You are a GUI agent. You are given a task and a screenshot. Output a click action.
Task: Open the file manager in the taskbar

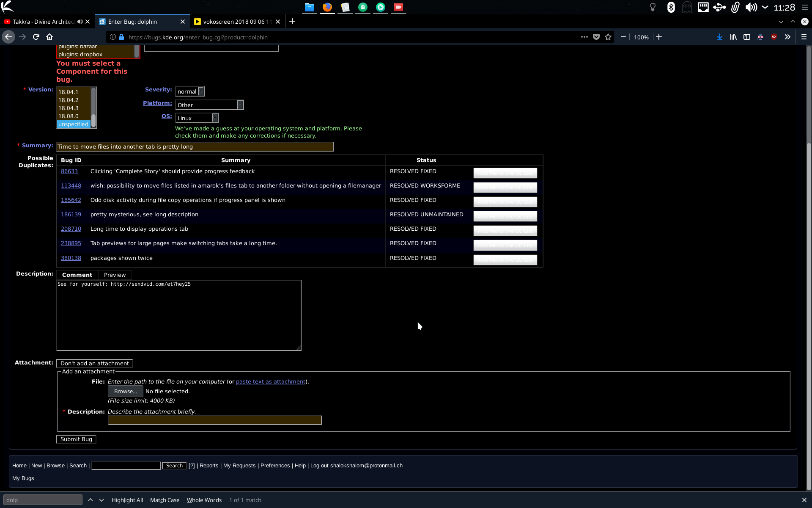pyautogui.click(x=310, y=7)
